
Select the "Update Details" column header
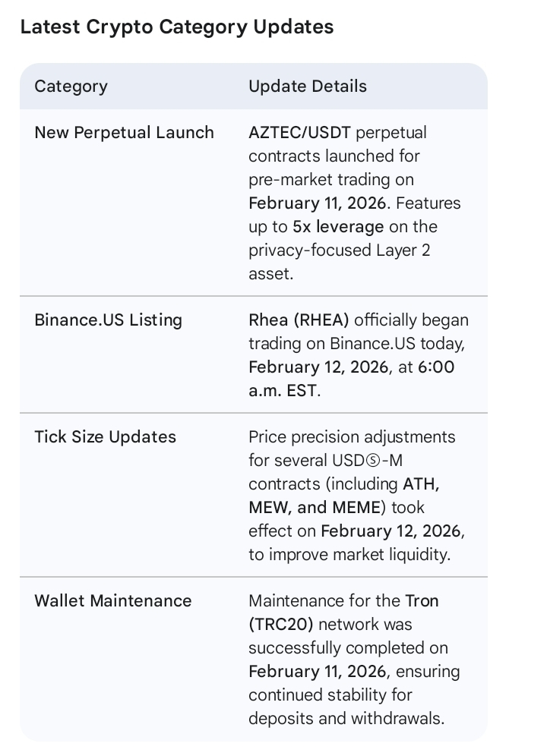(307, 87)
